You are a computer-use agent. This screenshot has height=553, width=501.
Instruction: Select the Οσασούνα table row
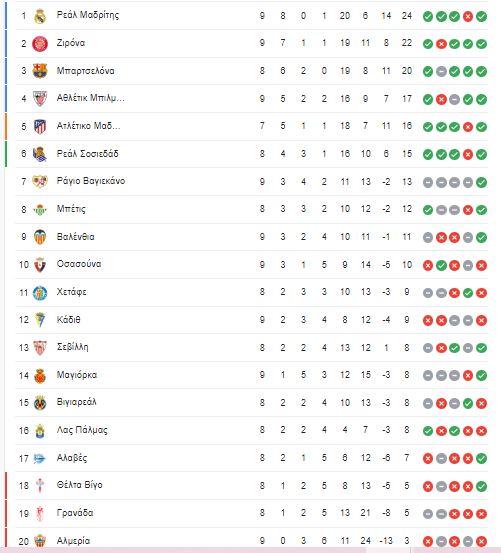point(252,265)
